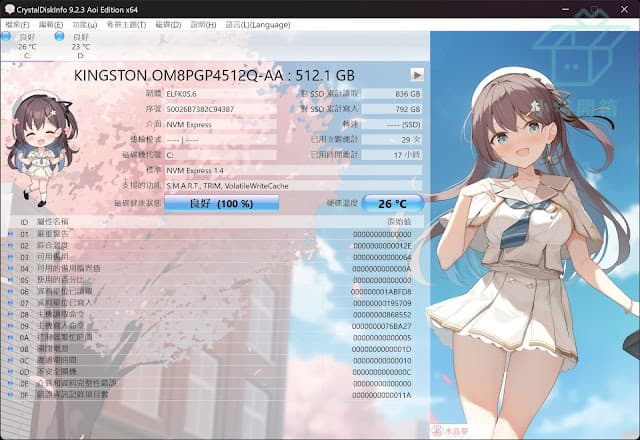
Task: Click raw value 00000000000010
Action: (x=382, y=361)
